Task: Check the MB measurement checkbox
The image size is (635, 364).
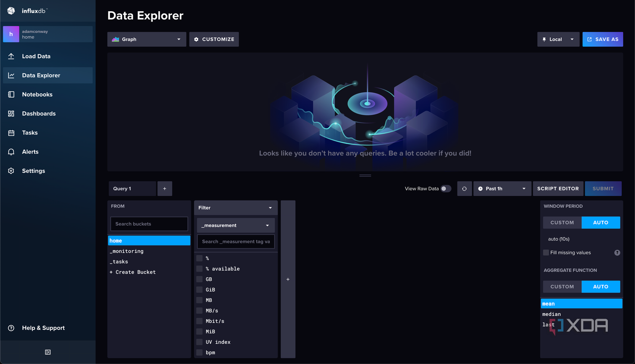Action: pos(199,300)
